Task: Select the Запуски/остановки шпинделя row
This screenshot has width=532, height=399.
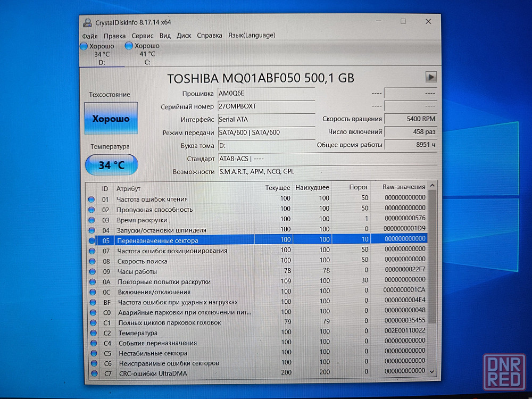Action: pos(257,229)
